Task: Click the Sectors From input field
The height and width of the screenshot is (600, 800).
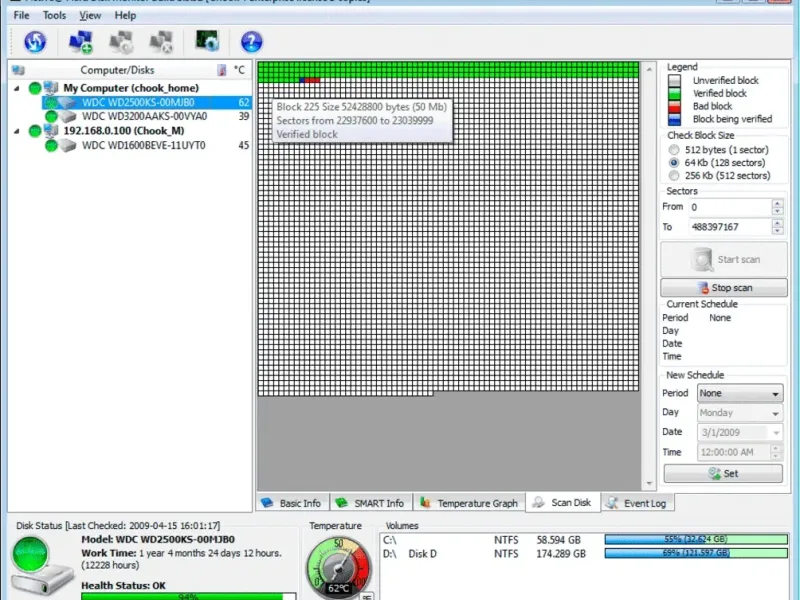Action: click(x=730, y=207)
